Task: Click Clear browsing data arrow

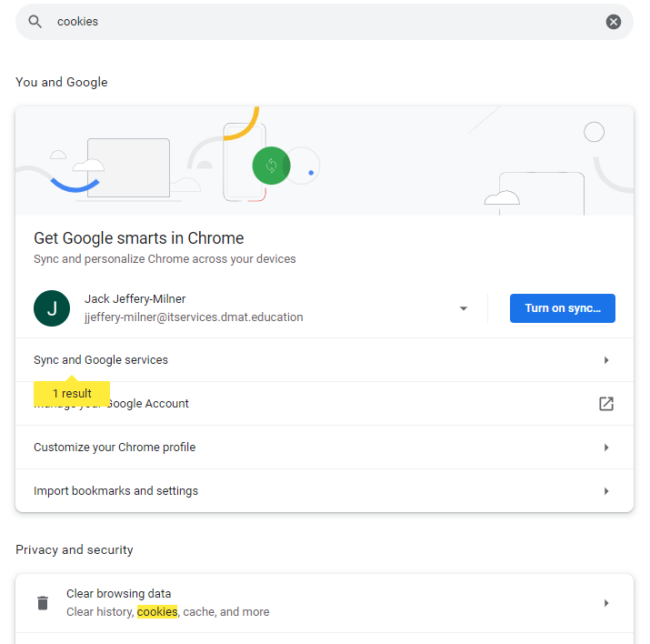Action: [x=606, y=603]
